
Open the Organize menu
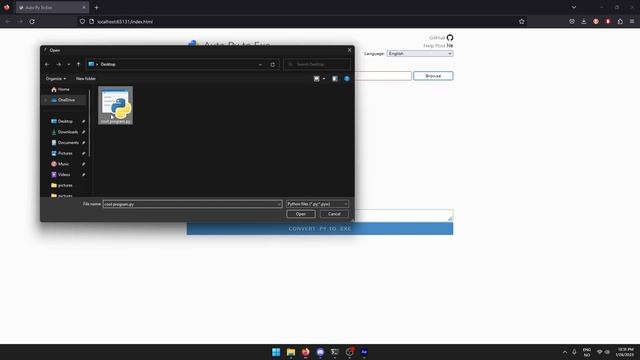tap(56, 79)
